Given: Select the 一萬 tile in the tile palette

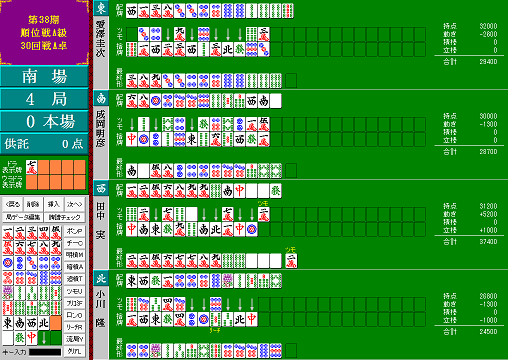Looking at the screenshot, I should [x=8, y=233].
